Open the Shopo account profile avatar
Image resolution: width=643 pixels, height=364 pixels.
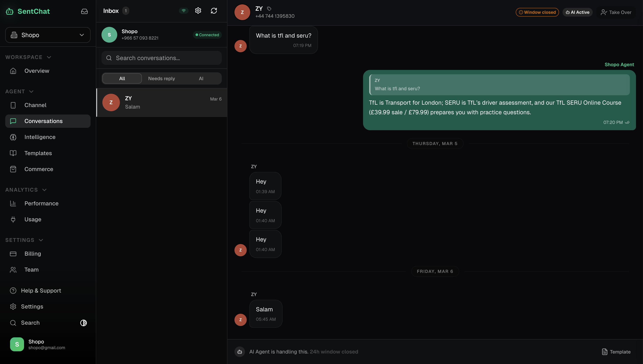click(17, 344)
